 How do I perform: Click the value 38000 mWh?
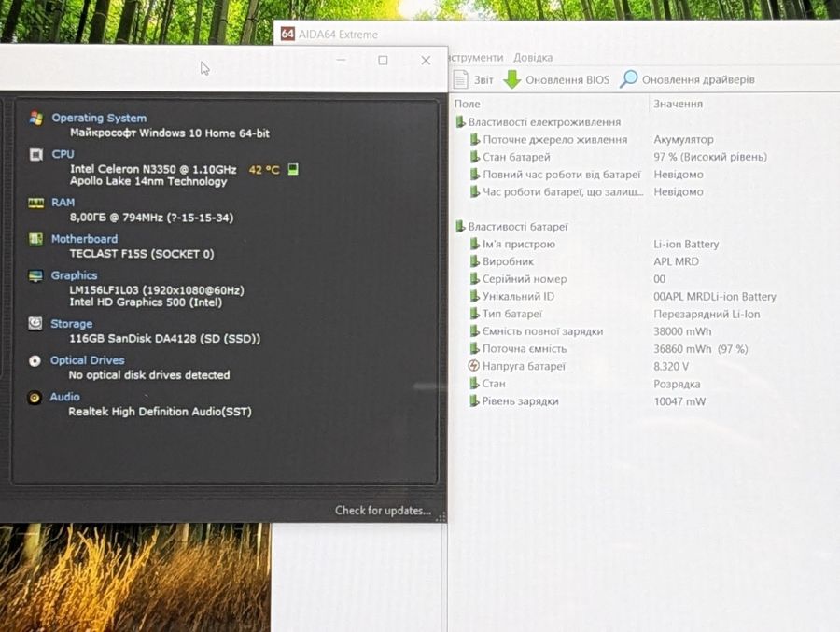pos(682,331)
